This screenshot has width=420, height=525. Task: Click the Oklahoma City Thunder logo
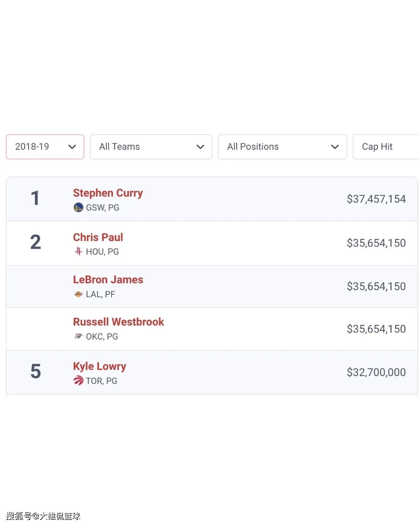(x=78, y=336)
